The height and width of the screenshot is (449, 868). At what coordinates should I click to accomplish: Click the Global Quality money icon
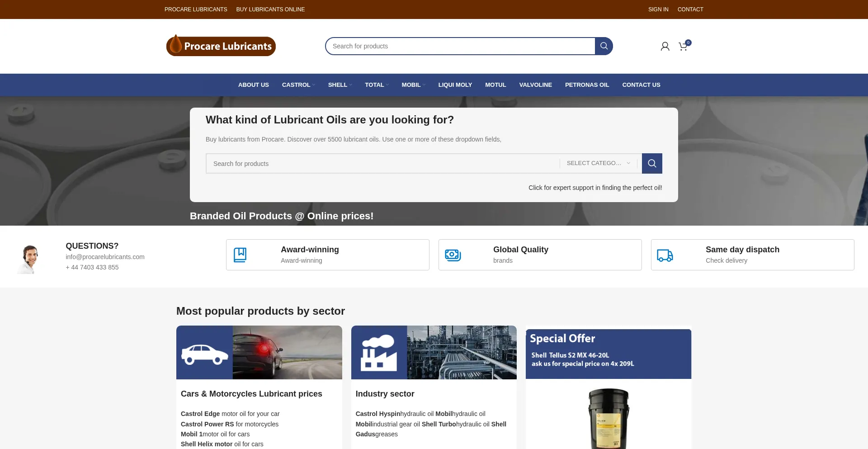point(453,255)
